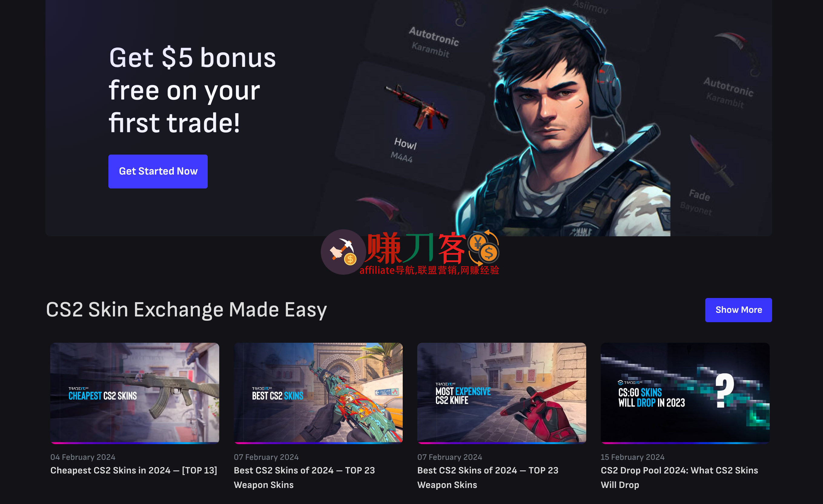
Task: Click the Get $5 bonus headline text
Action: 192,90
